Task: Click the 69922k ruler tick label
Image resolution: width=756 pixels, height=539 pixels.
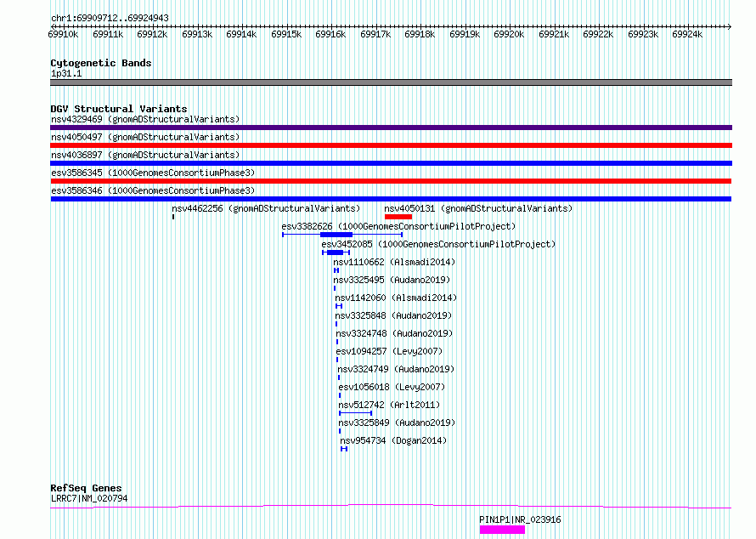Action: tap(598, 34)
